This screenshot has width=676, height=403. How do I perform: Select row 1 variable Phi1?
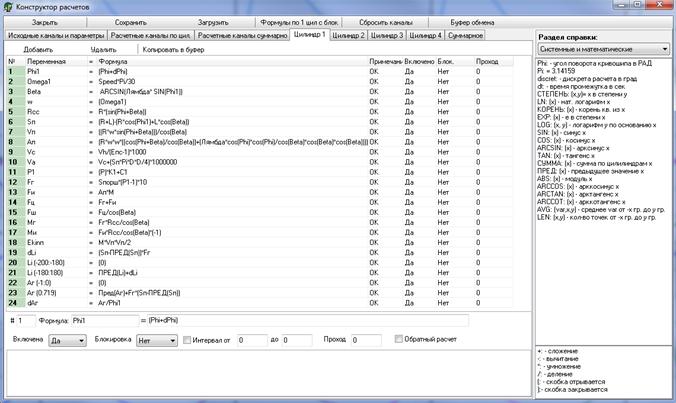point(34,72)
